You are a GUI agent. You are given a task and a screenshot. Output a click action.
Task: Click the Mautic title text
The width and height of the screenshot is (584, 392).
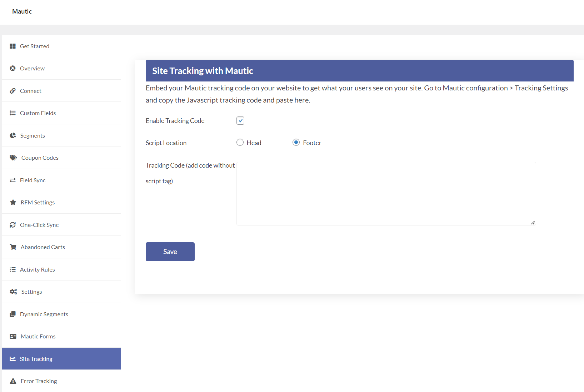(22, 11)
